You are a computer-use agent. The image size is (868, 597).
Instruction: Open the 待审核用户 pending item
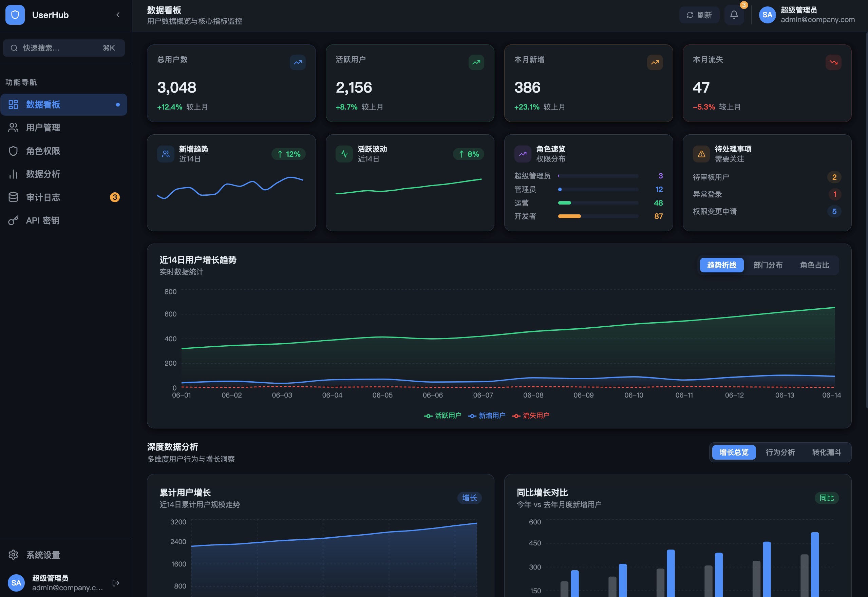coord(767,177)
